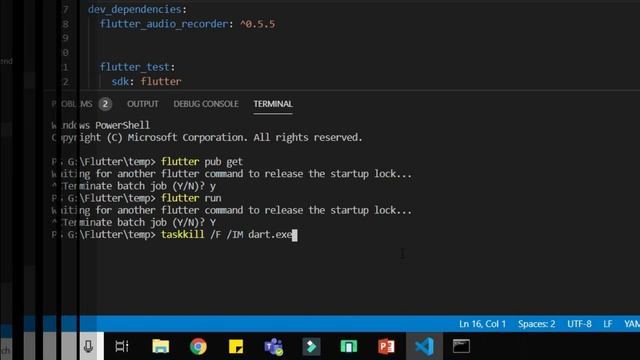Open the console window taskbar icon
Screen dimensions: 640x360
point(461,347)
